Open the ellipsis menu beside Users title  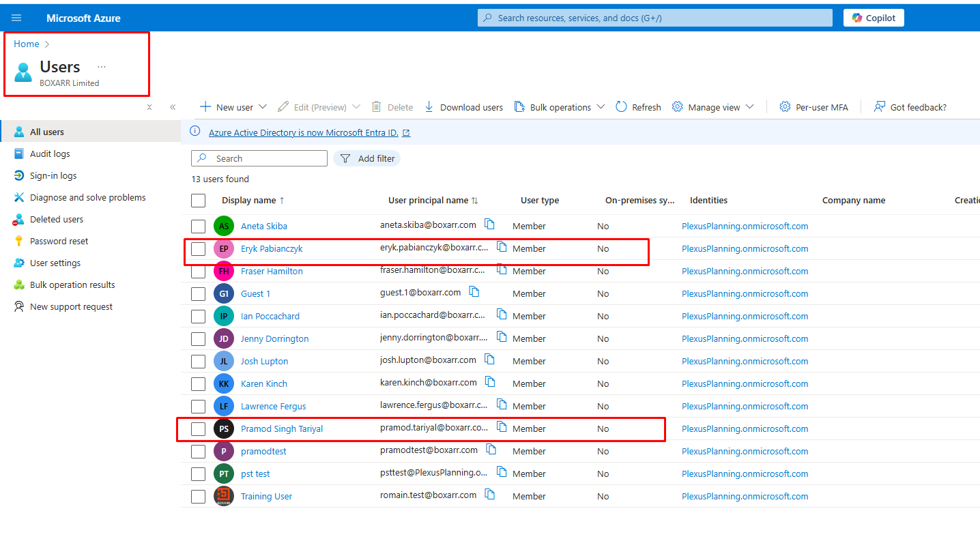(x=102, y=67)
